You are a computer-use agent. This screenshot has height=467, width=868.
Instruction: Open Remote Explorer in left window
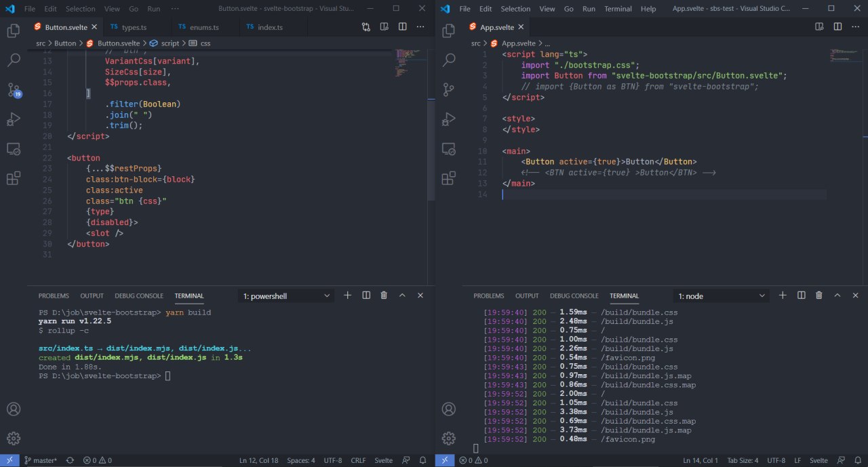point(14,148)
